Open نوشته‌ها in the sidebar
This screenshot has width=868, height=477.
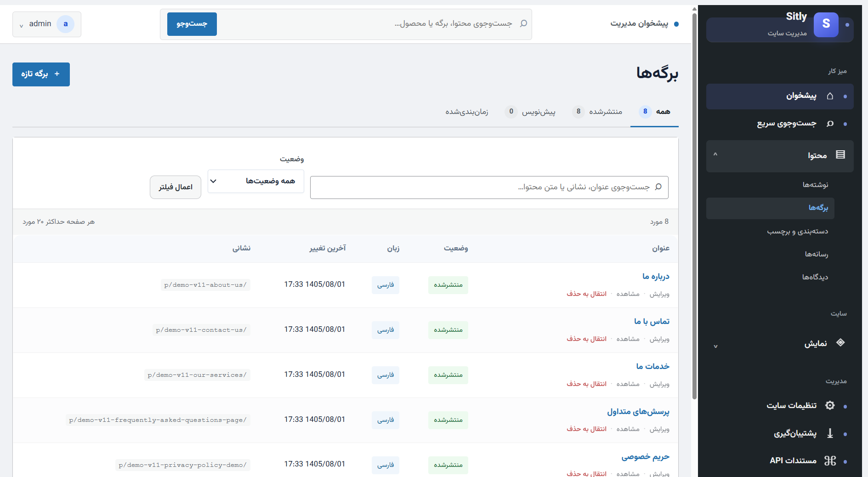pyautogui.click(x=815, y=185)
